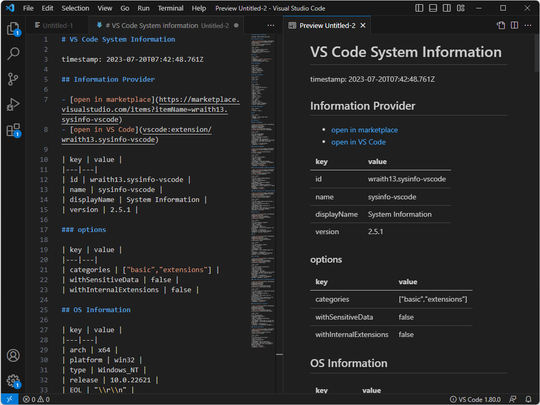Follow the 'open in marketplace' preview link
540x405 pixels.
(364, 130)
